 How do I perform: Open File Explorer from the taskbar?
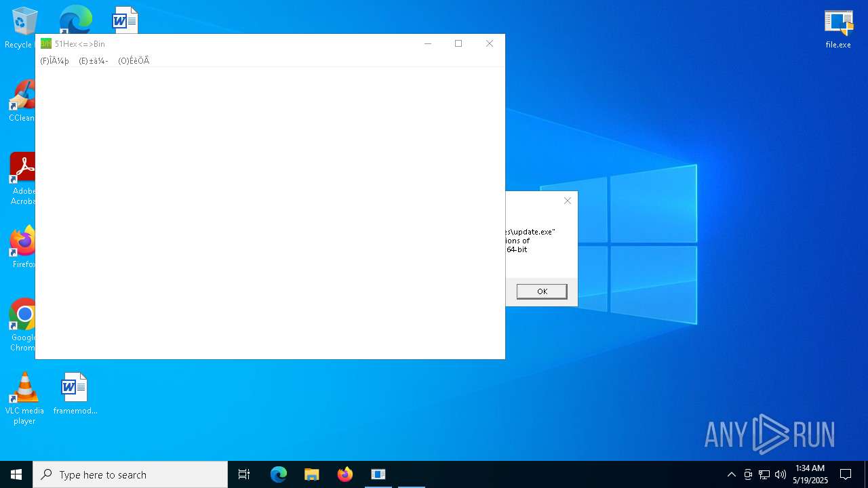pyautogui.click(x=312, y=474)
